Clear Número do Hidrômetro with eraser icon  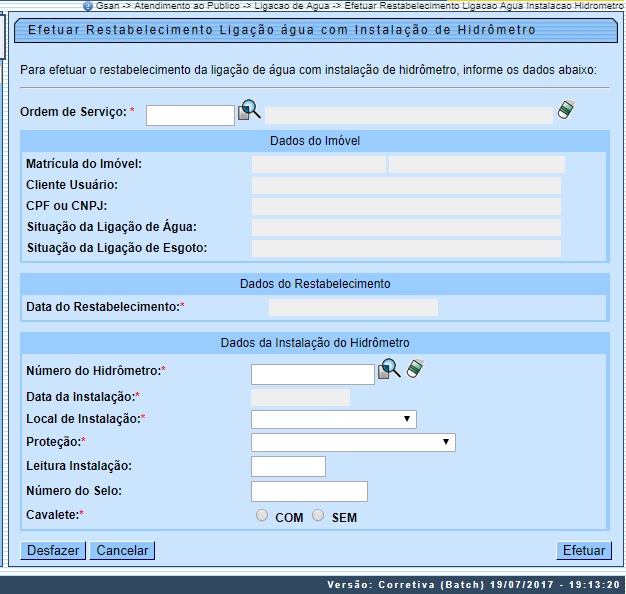(x=415, y=371)
